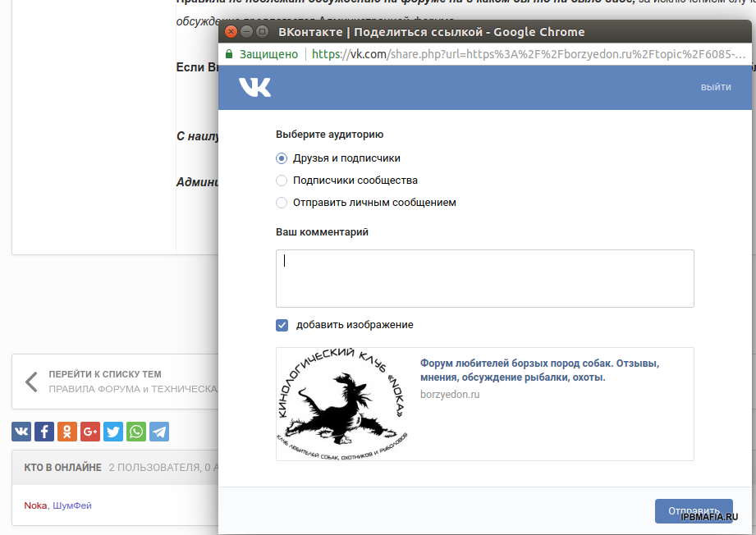756x535 pixels.
Task: Click the 'Защищено' secure label
Action: tap(268, 54)
